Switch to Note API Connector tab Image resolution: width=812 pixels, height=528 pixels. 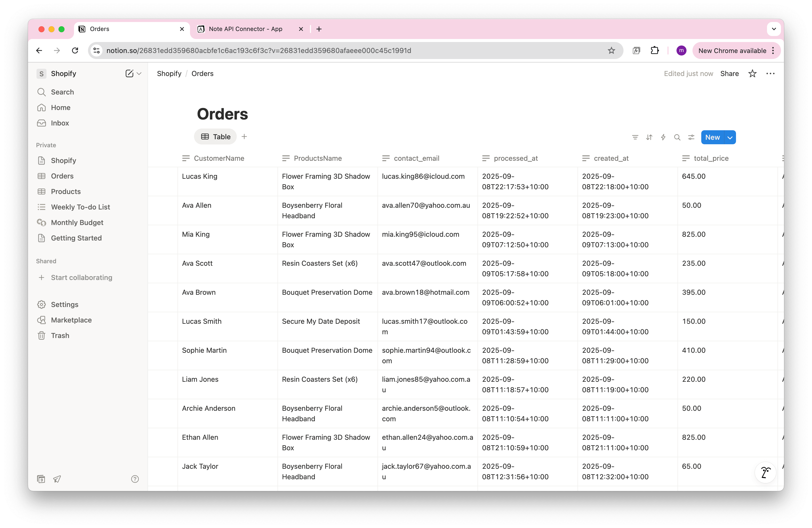click(x=245, y=29)
